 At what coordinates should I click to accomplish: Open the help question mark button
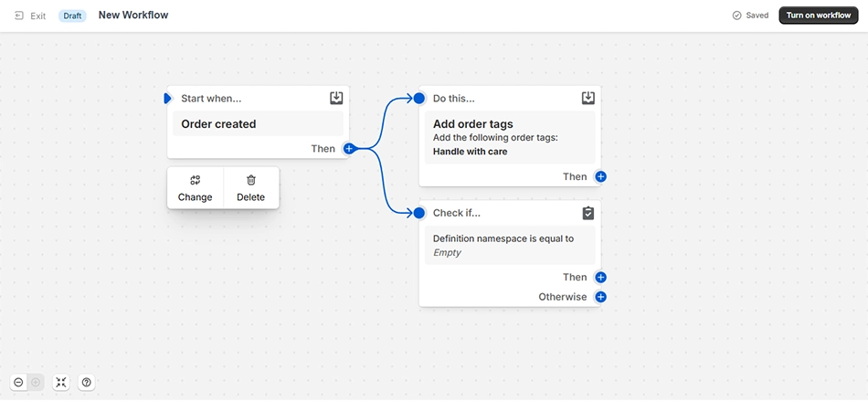(x=87, y=382)
